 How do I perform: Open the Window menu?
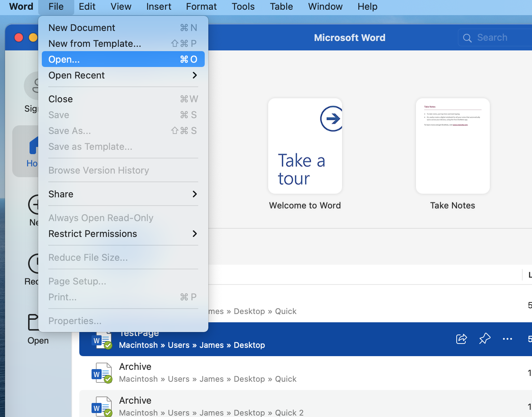(x=325, y=6)
